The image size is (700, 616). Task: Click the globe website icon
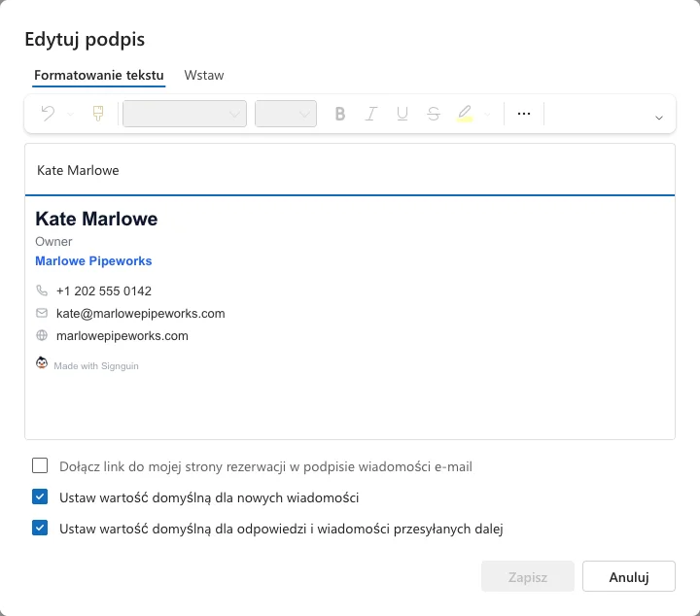point(42,335)
